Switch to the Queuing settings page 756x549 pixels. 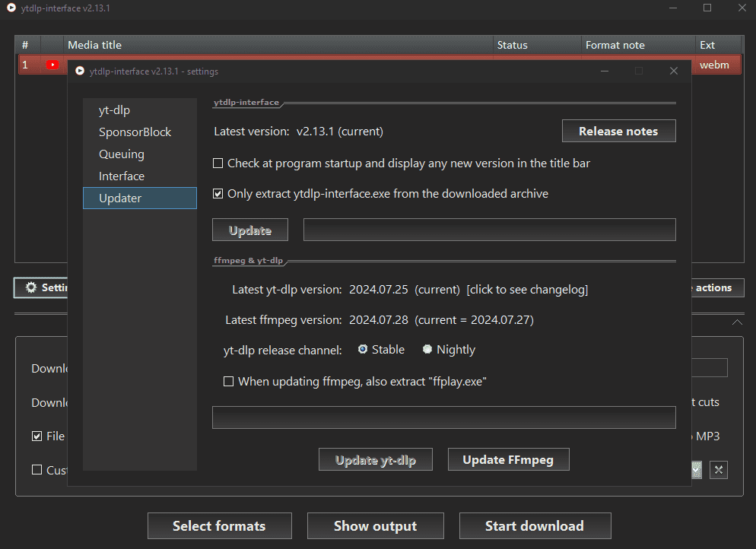pyautogui.click(x=140, y=154)
